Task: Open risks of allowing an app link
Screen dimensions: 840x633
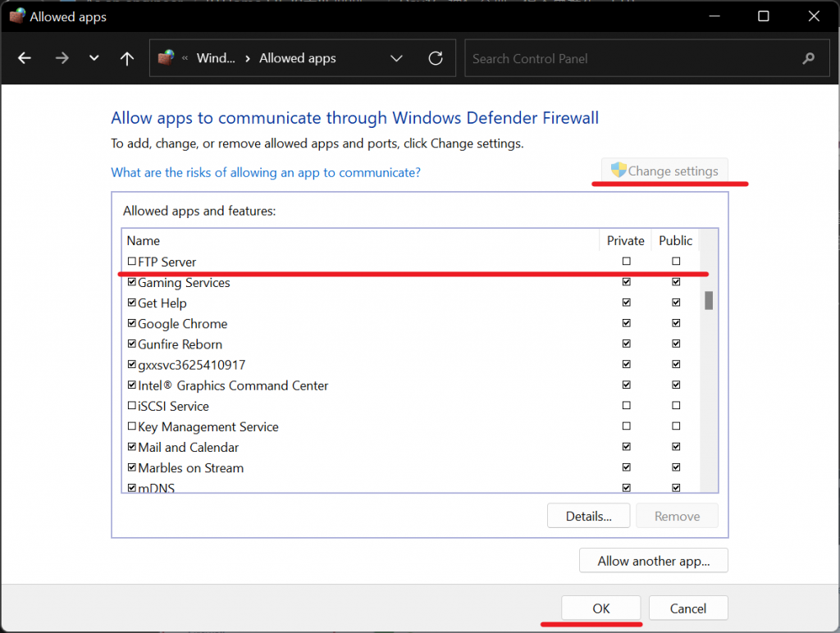Action: [266, 172]
